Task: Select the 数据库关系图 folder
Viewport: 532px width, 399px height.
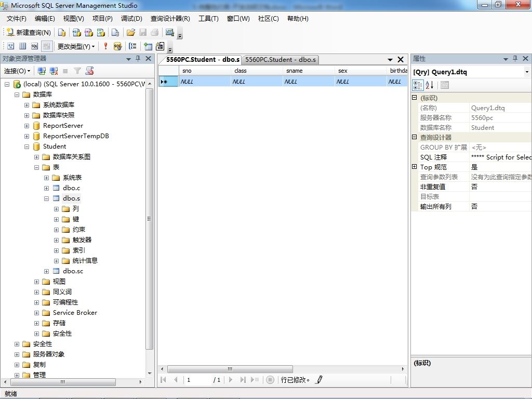Action: click(72, 157)
